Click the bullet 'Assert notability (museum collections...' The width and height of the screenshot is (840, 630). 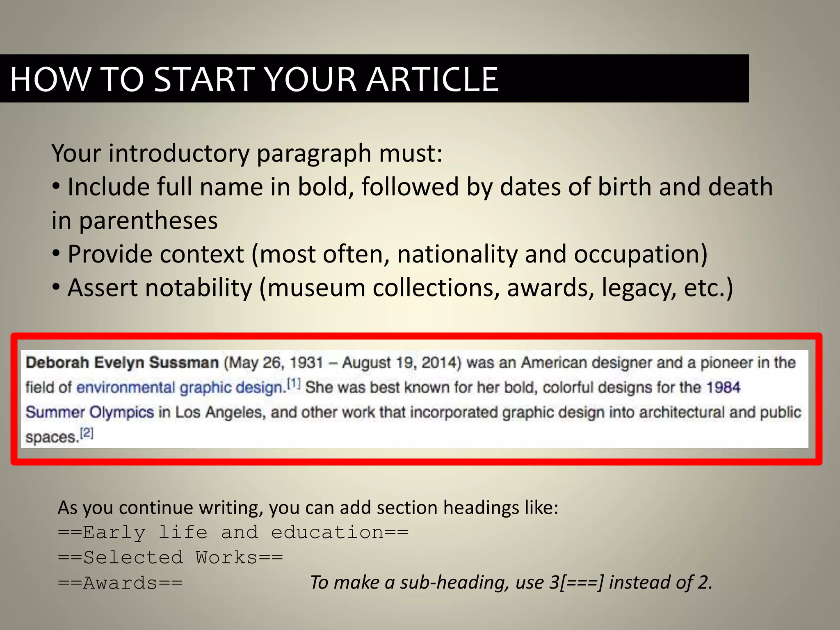point(393,288)
